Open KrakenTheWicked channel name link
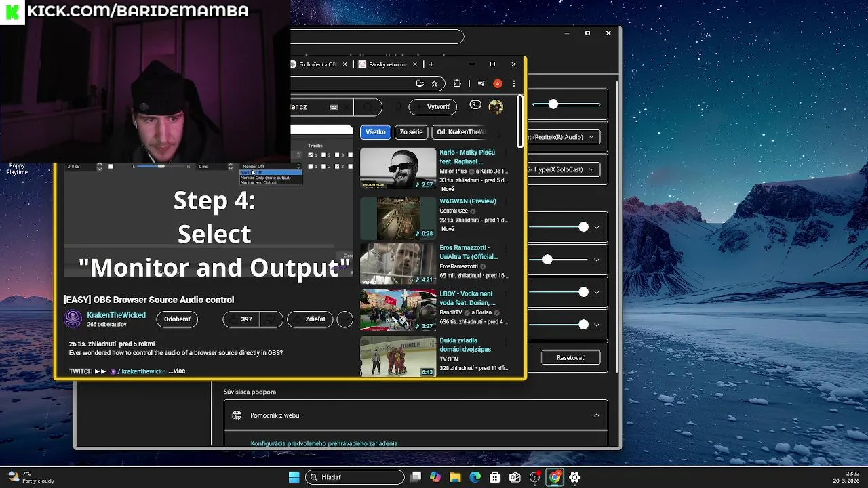The width and height of the screenshot is (868, 488). pos(116,315)
